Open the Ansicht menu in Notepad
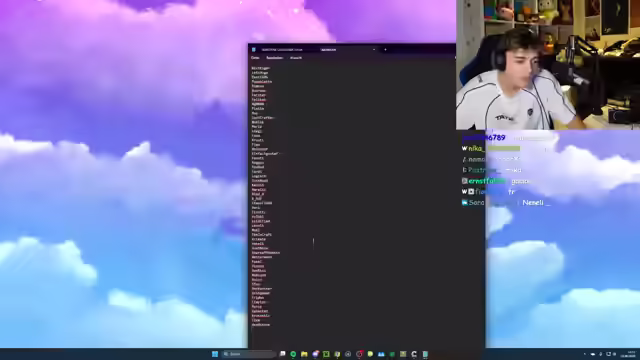640x360 pixels. (296, 58)
